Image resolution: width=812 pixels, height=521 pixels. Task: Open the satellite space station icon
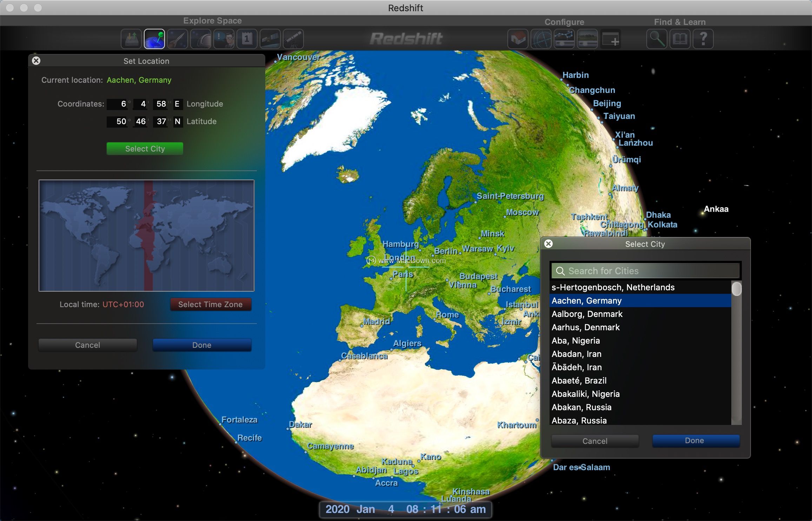pos(270,39)
